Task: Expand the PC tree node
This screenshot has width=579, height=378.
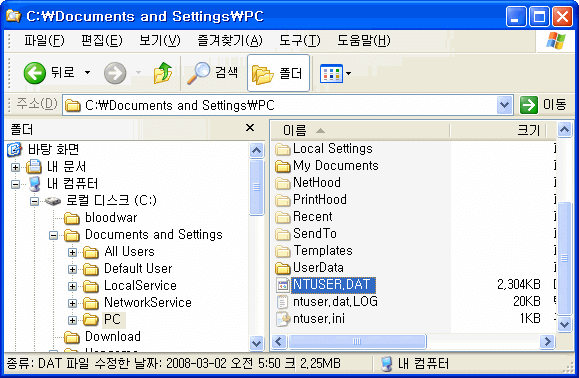Action: [72, 320]
